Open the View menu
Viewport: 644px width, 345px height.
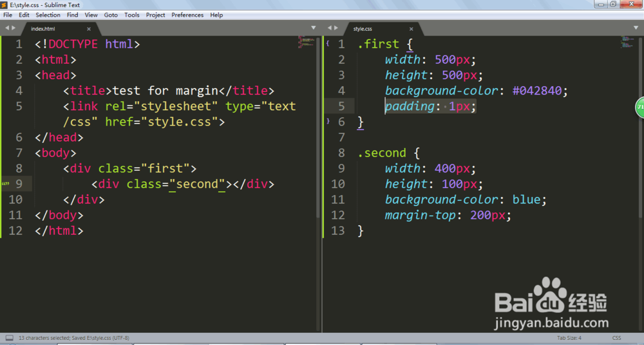[91, 15]
